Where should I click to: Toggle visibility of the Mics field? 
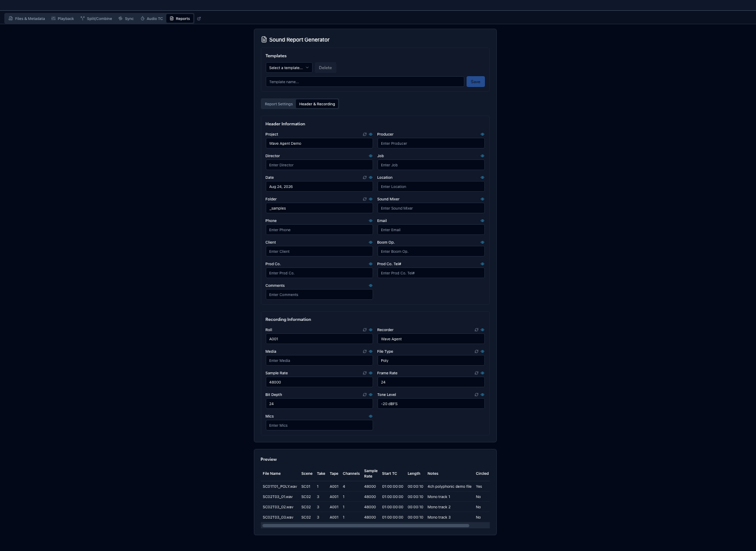tap(370, 416)
